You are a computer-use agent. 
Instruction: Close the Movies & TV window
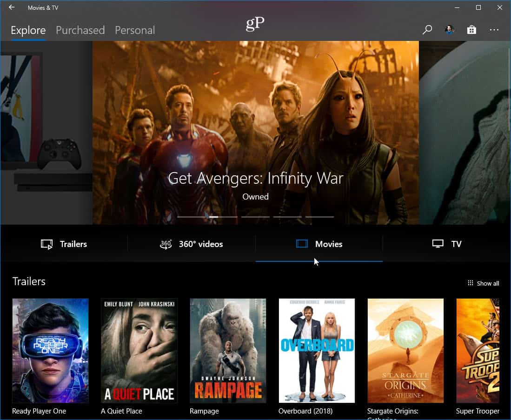499,7
